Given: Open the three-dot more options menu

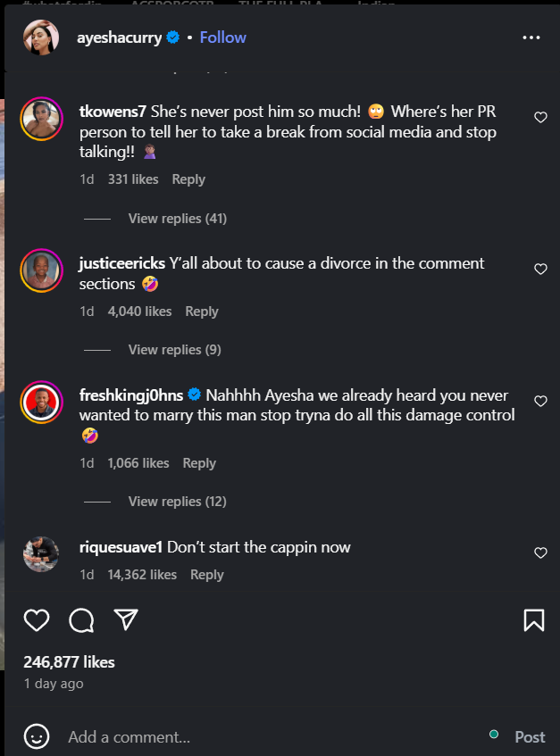Looking at the screenshot, I should (x=531, y=37).
